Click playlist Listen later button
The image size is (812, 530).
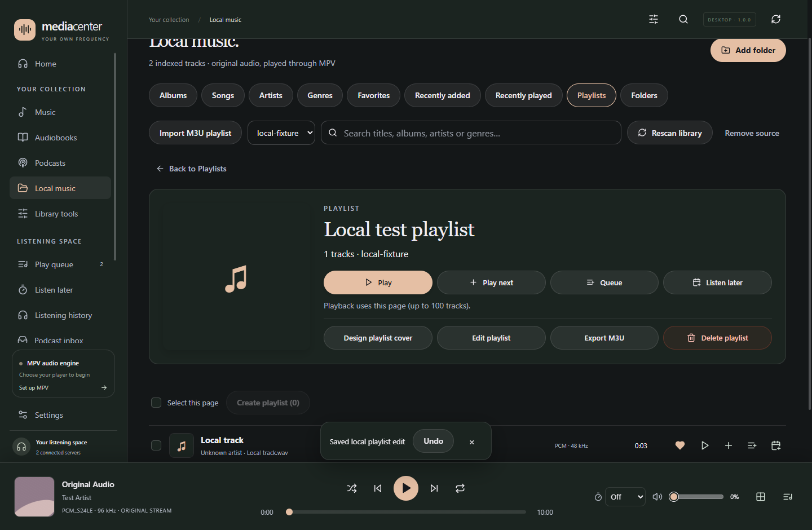click(x=717, y=282)
